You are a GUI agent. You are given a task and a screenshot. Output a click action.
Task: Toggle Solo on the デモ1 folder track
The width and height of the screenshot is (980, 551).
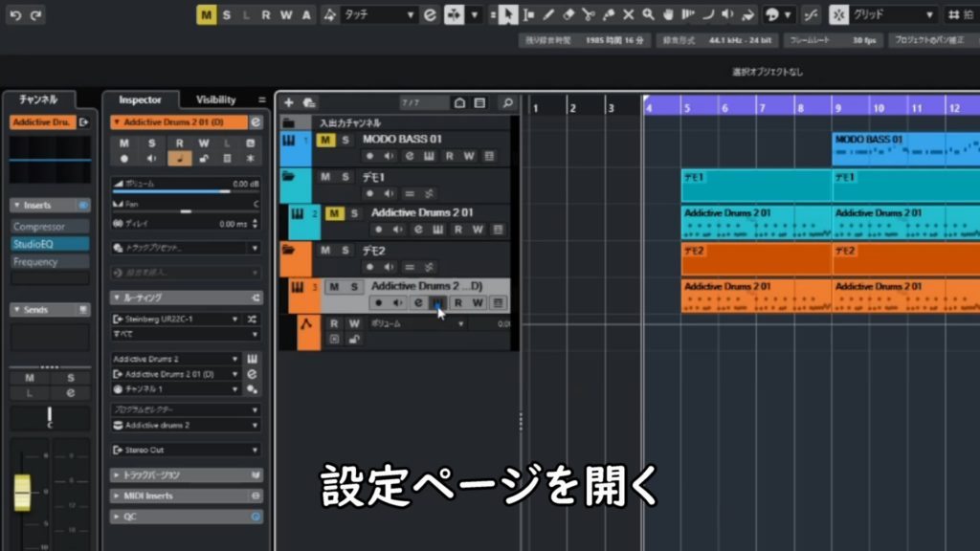(x=345, y=177)
